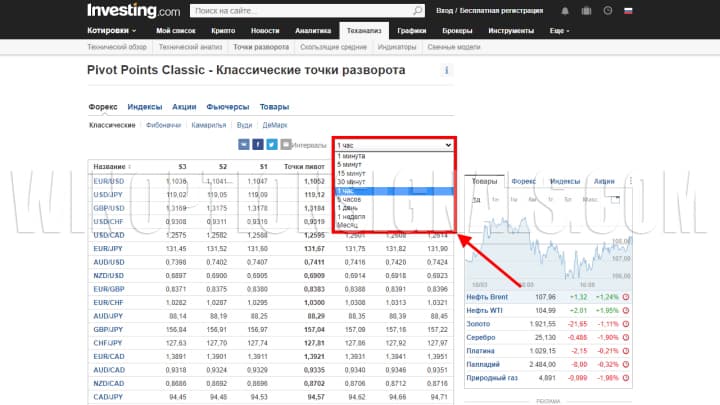Viewport: 720px width, 405px height.
Task: Click the search magnifier icon
Action: (417, 11)
